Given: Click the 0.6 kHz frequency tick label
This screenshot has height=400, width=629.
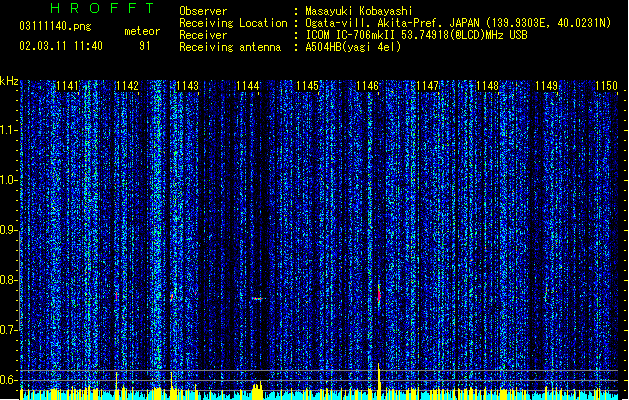Looking at the screenshot, I should (8, 380).
